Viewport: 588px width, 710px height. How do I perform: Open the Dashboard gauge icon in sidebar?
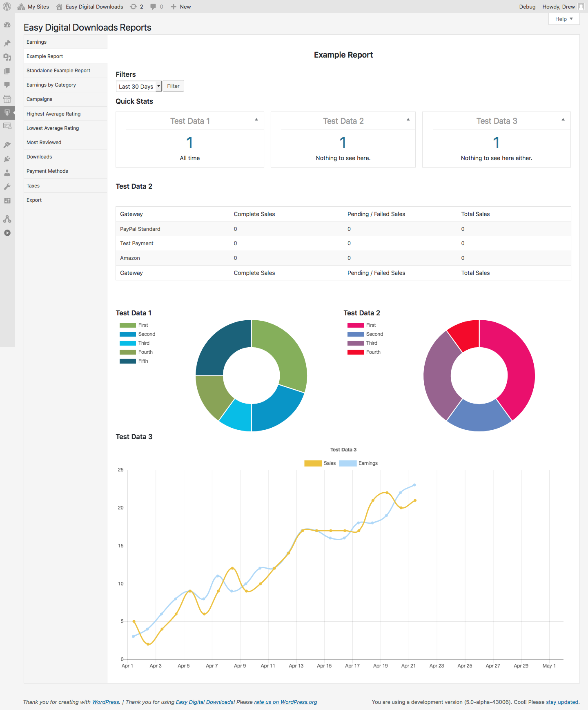(7, 25)
